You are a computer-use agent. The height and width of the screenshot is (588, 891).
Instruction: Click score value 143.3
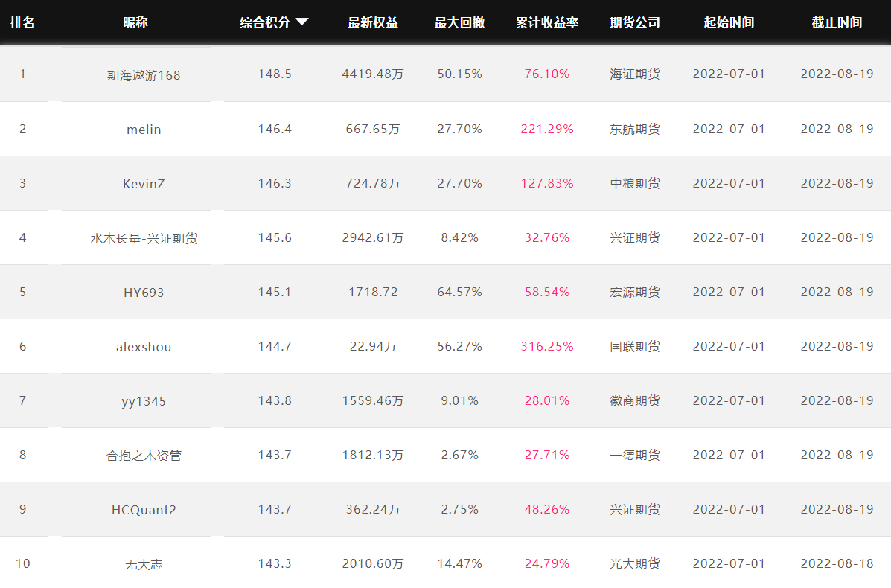[x=275, y=563]
